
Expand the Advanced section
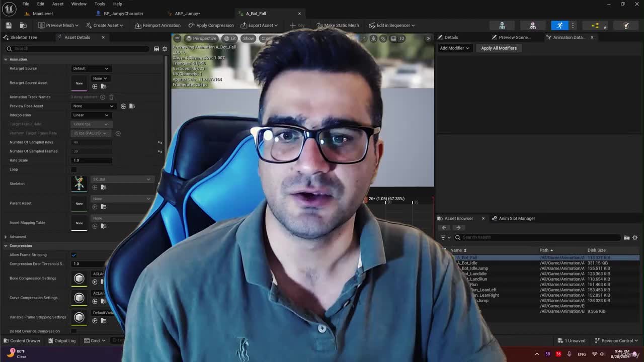[6, 237]
